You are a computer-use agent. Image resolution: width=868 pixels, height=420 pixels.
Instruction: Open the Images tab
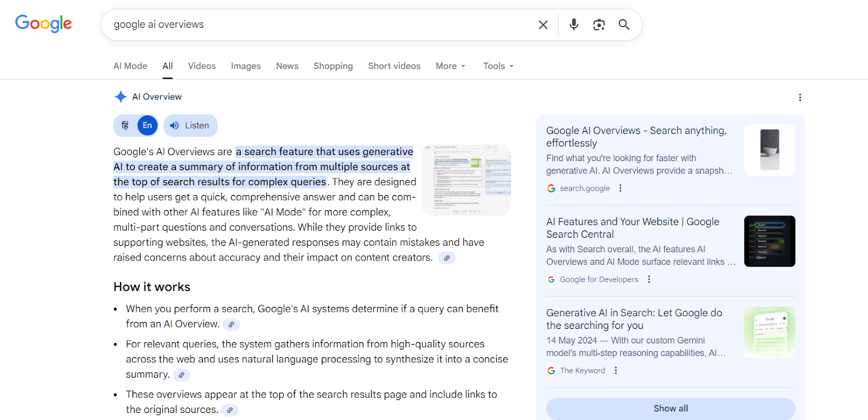[246, 66]
